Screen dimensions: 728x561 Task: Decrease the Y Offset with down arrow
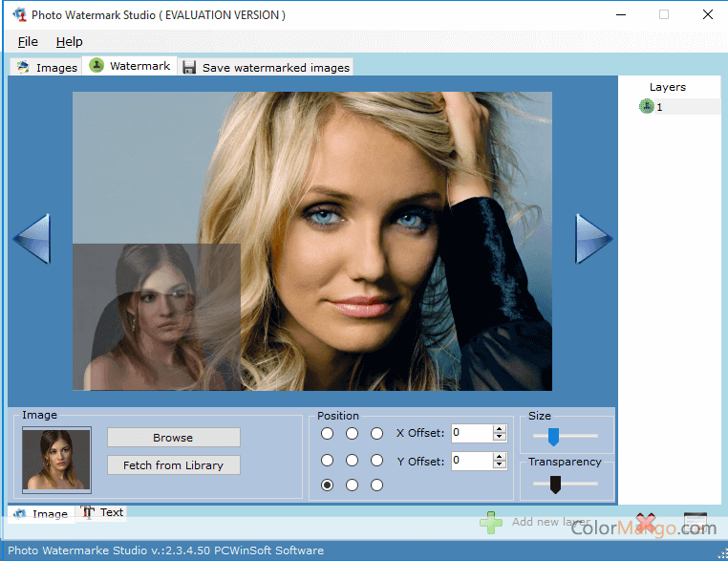[x=499, y=465]
